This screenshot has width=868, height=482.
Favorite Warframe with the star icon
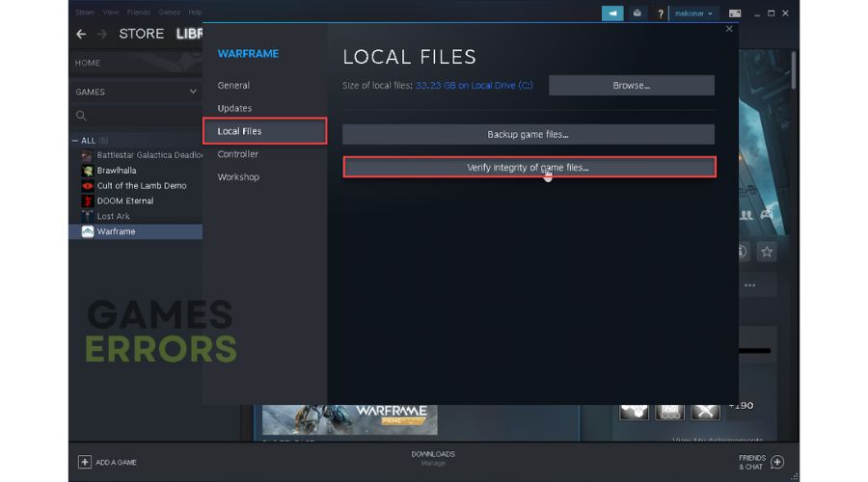click(767, 253)
